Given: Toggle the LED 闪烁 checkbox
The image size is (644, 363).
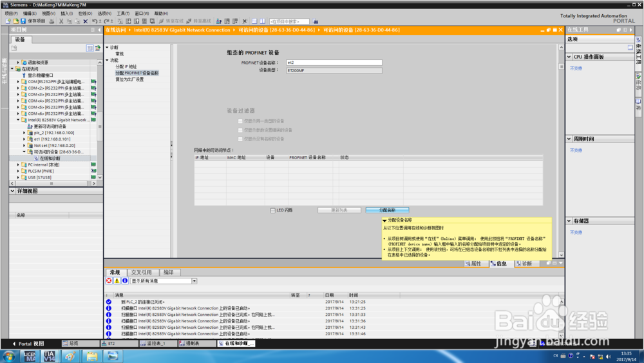Looking at the screenshot, I should [x=272, y=210].
